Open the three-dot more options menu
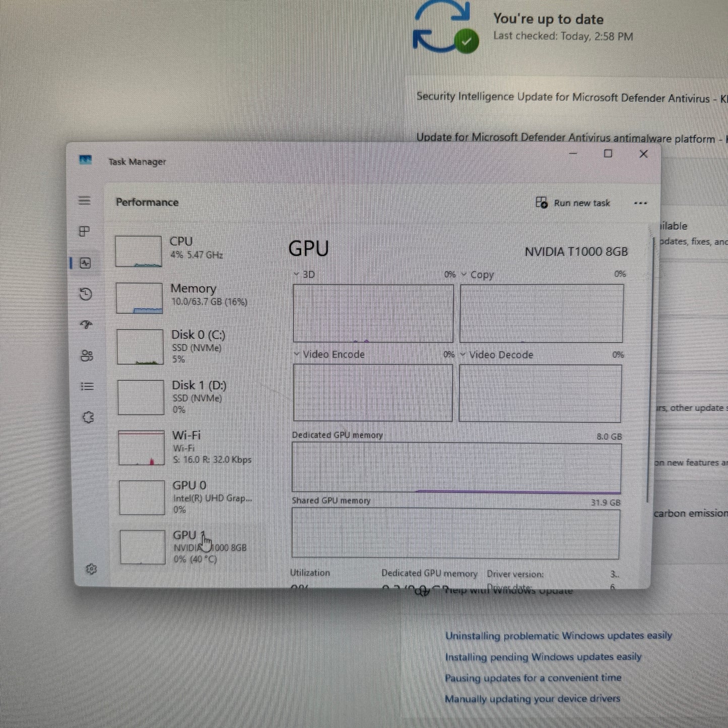Image resolution: width=728 pixels, height=728 pixels. click(640, 203)
